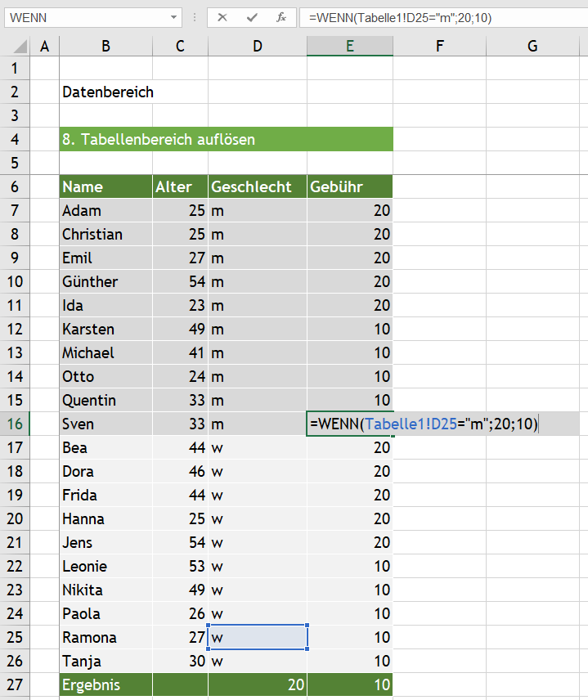Click the Datenbereich cell
Viewport: 588px width, 700px height.
(107, 92)
